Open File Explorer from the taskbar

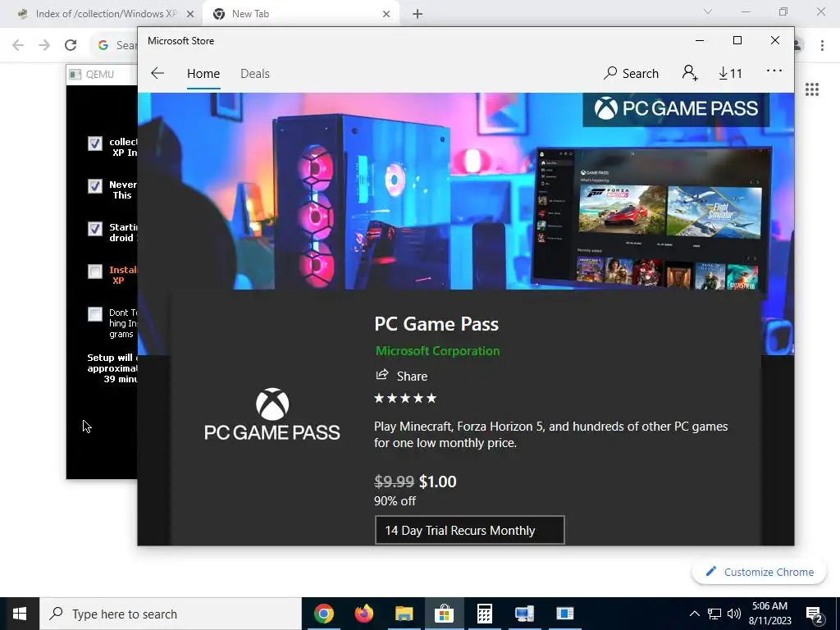(x=404, y=614)
